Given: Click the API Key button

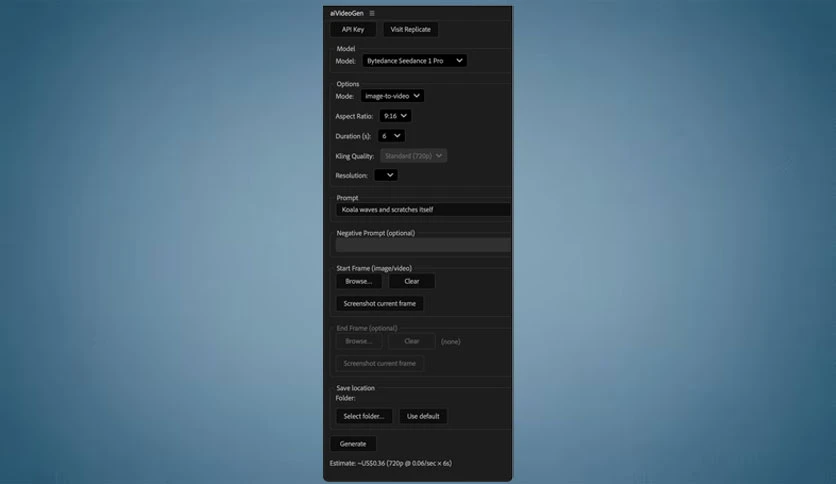Looking at the screenshot, I should [x=353, y=29].
